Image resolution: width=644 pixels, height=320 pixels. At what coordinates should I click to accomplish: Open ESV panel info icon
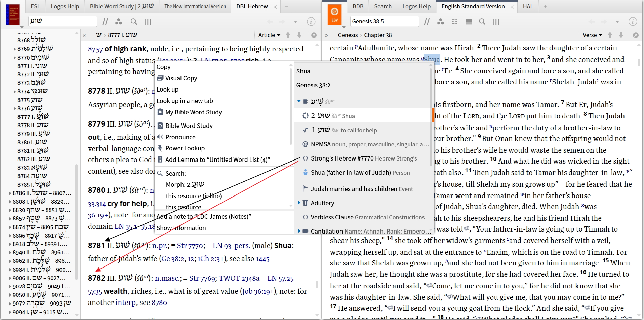coord(633,22)
